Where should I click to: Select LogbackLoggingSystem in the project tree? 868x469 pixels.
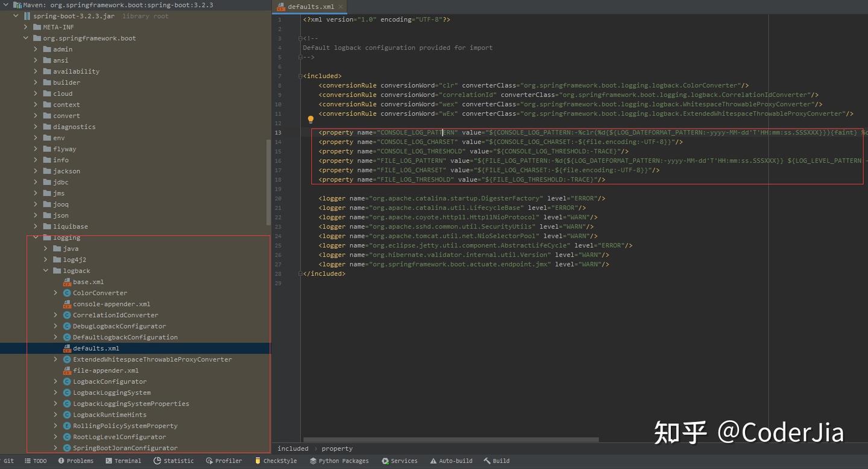click(112, 393)
